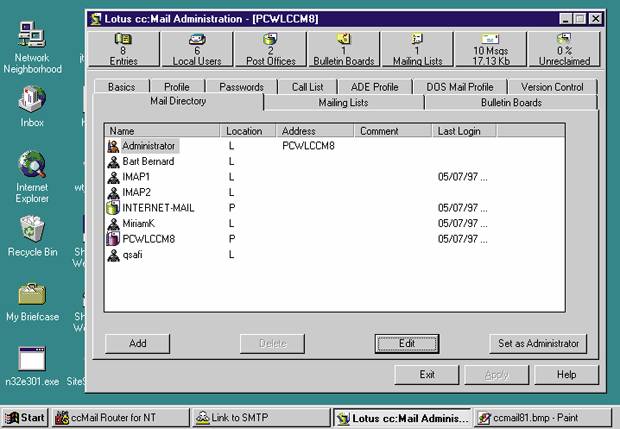Click the Administrator user icon in the directory
Screen dimensions: 620x429
pyautogui.click(x=113, y=146)
